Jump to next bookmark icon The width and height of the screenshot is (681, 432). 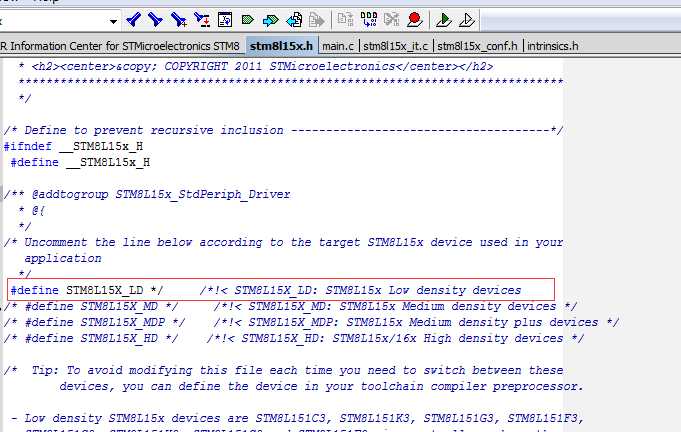[x=271, y=20]
